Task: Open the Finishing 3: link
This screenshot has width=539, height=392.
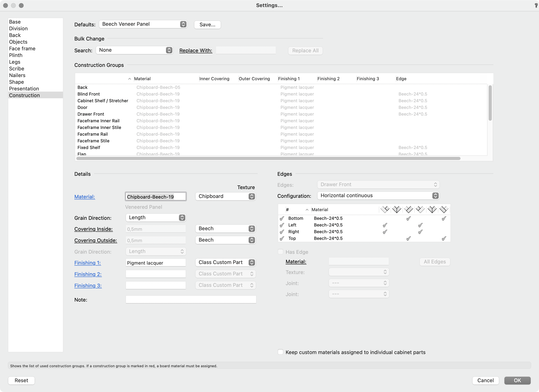Action: pyautogui.click(x=88, y=285)
